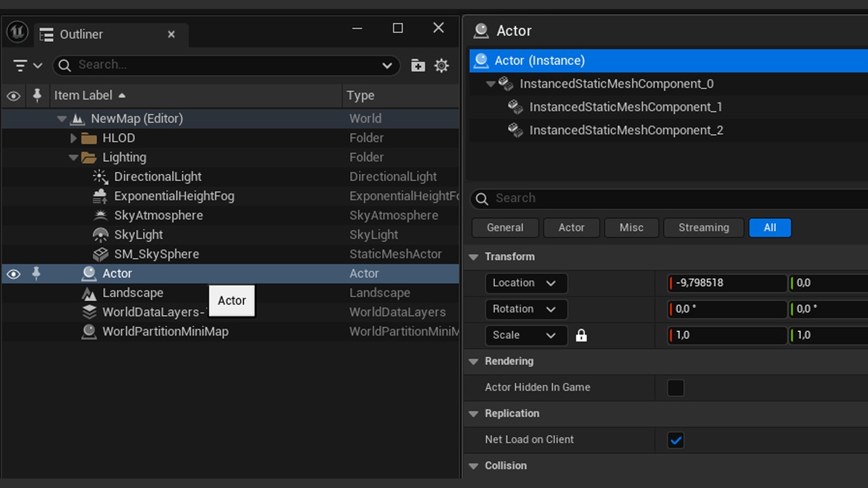Close the Outliner tab
Viewport: 868px width, 488px height.
coord(172,35)
